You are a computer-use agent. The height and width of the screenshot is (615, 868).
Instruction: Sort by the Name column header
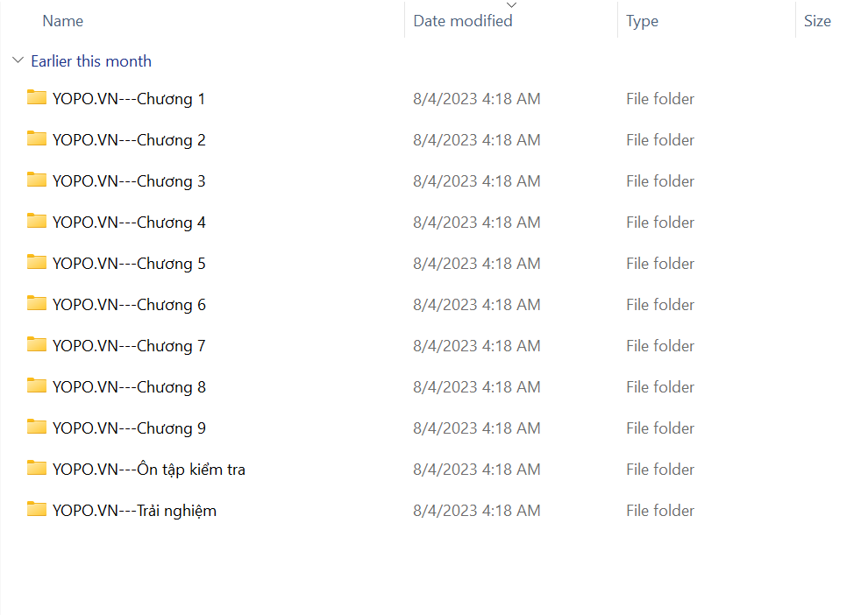click(63, 21)
